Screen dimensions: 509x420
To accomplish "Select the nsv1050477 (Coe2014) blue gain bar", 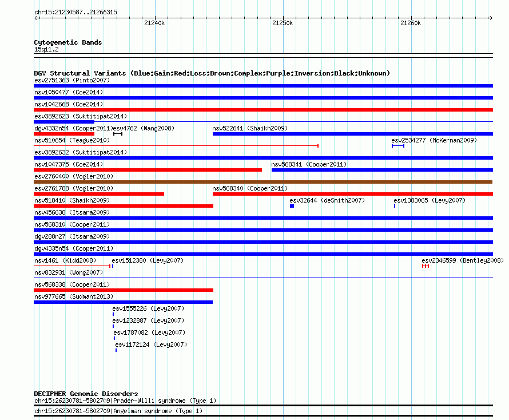I will tap(263, 98).
